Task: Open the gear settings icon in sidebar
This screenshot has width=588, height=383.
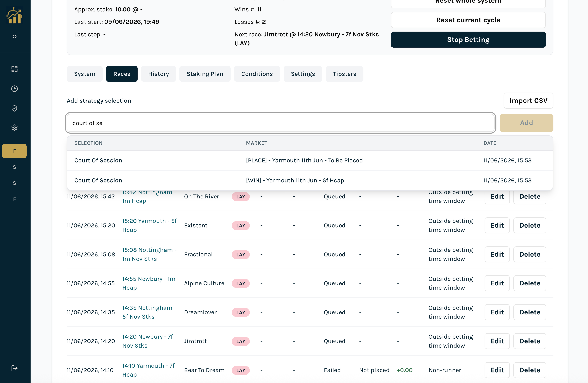Action: [15, 128]
